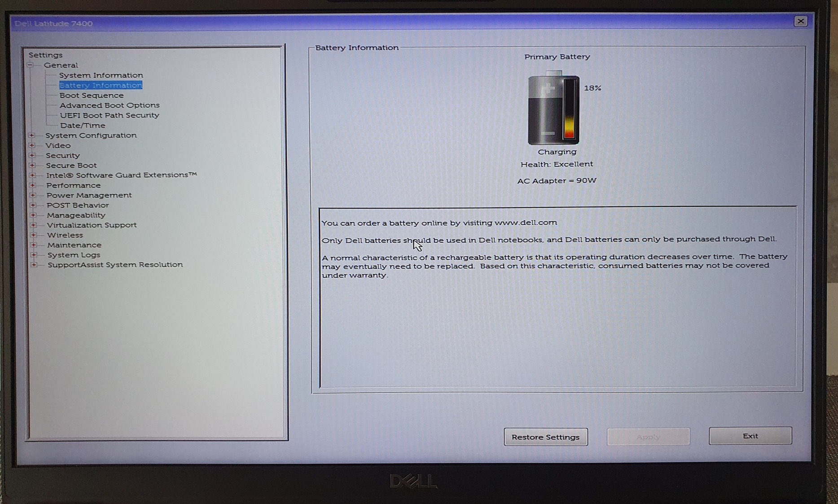The width and height of the screenshot is (838, 504).
Task: Expand the System Logs section
Action: click(x=34, y=254)
